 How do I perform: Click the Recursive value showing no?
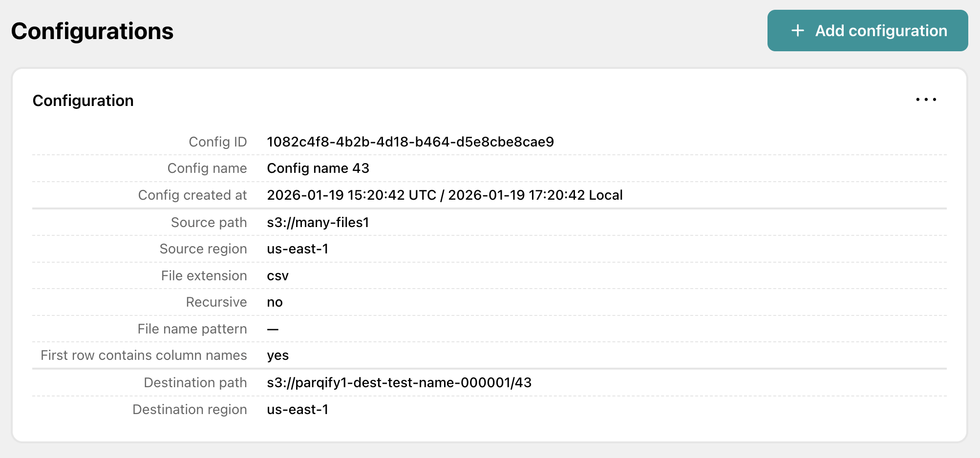[x=274, y=302]
